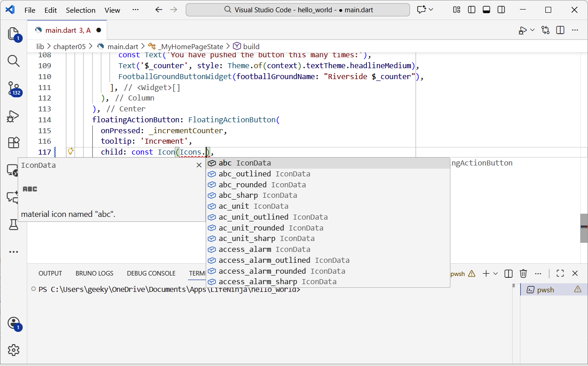Delete terminal with the trash icon
Viewport: 588px width, 366px height.
523,273
